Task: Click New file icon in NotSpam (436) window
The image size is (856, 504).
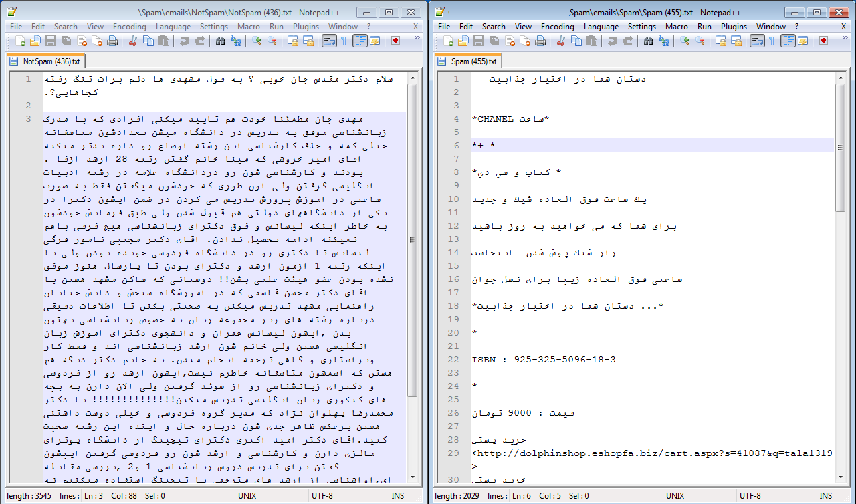Action: point(21,41)
